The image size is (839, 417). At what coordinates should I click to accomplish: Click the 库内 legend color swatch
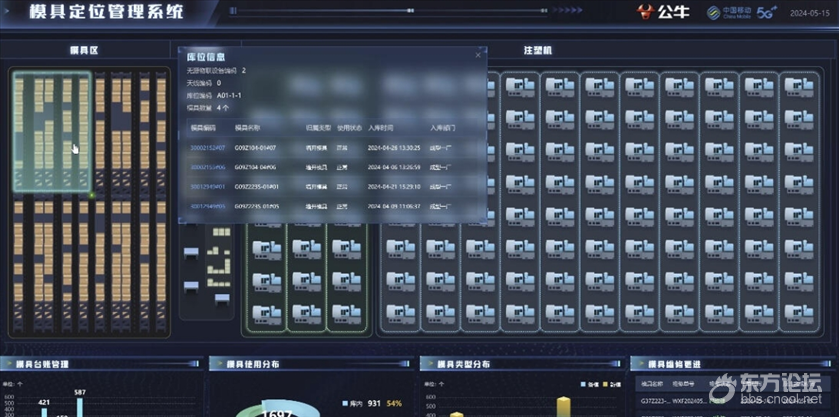(x=343, y=403)
